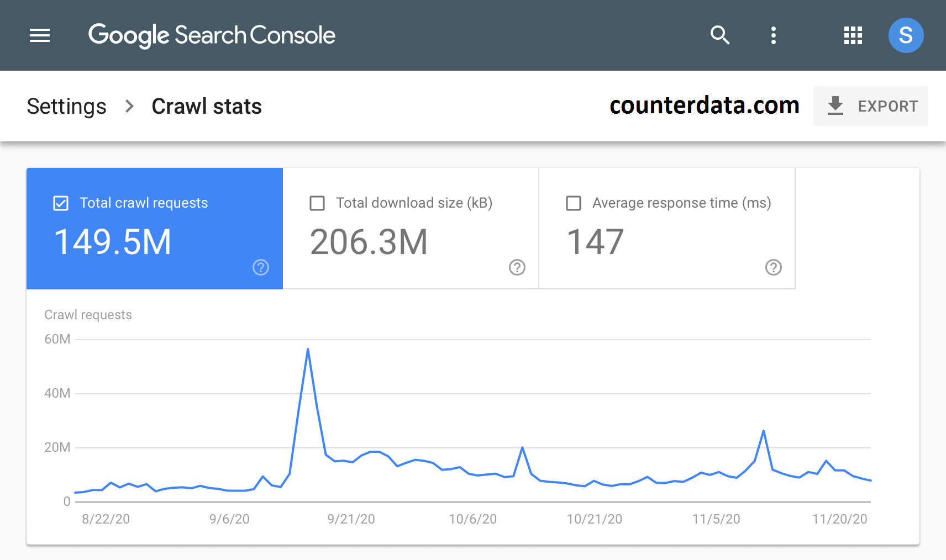Open the hamburger navigation menu
Screen dimensions: 946x560
pos(40,36)
